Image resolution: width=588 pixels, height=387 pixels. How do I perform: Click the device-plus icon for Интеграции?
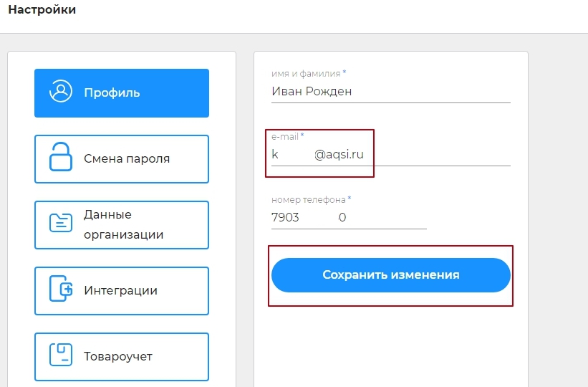(x=61, y=288)
